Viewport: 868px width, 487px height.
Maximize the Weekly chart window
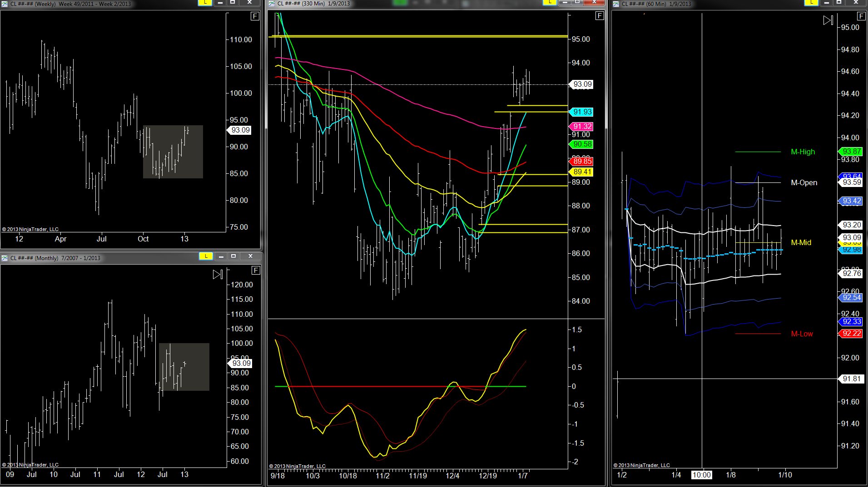(x=233, y=2)
